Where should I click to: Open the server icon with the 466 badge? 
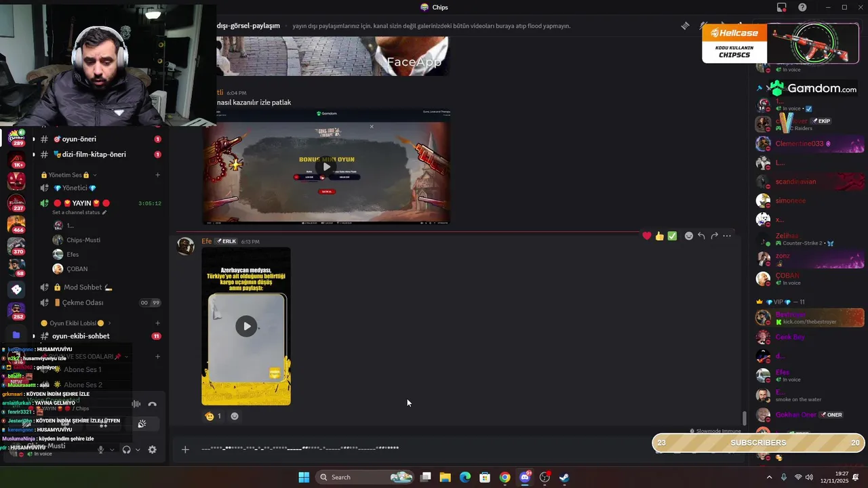point(16,224)
